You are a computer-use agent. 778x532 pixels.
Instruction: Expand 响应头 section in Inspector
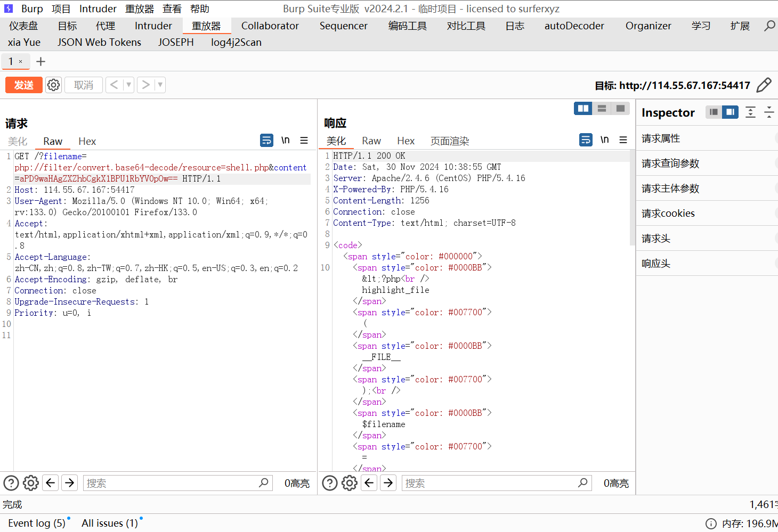[707, 264]
